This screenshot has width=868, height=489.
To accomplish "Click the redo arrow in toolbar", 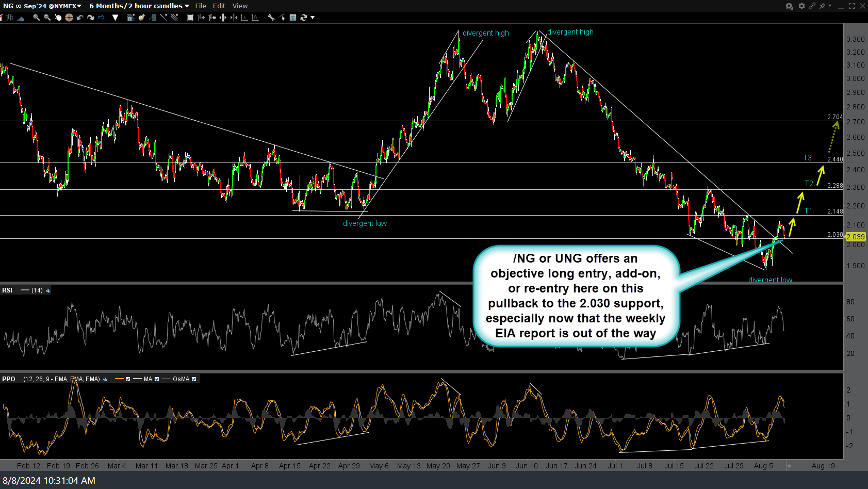I will coord(91,18).
